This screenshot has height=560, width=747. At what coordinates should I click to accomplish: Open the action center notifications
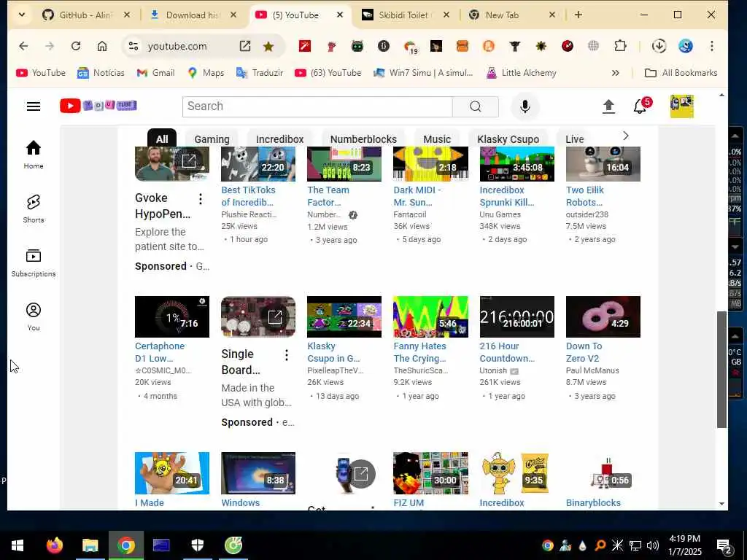pyautogui.click(x=724, y=545)
